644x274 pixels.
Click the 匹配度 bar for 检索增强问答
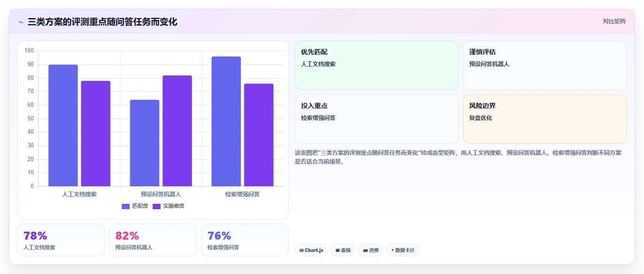(226, 121)
